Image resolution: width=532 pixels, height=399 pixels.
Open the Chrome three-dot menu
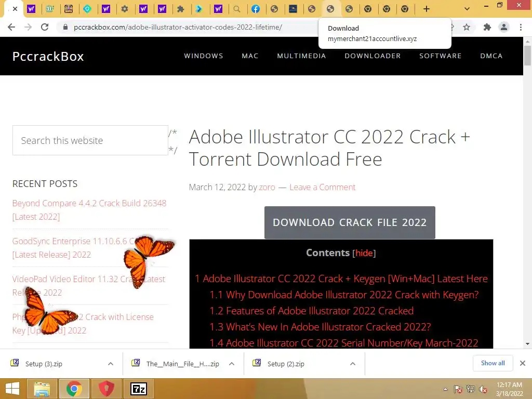521,27
